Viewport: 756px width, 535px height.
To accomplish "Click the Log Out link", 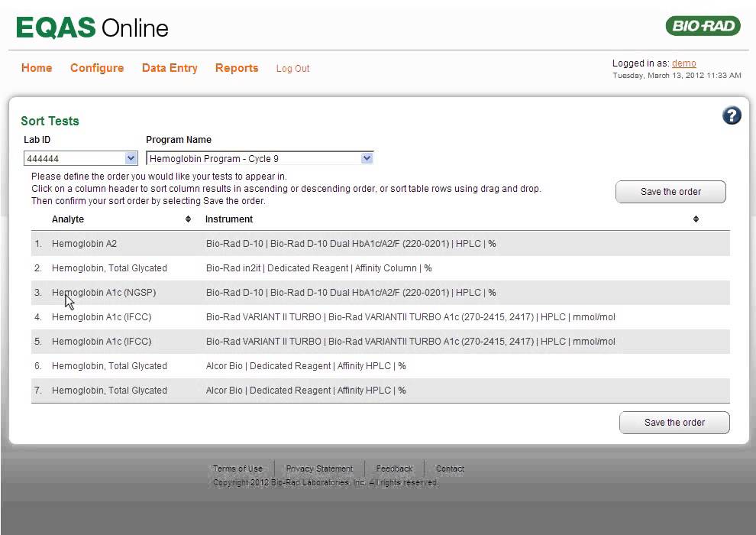I will (x=292, y=69).
